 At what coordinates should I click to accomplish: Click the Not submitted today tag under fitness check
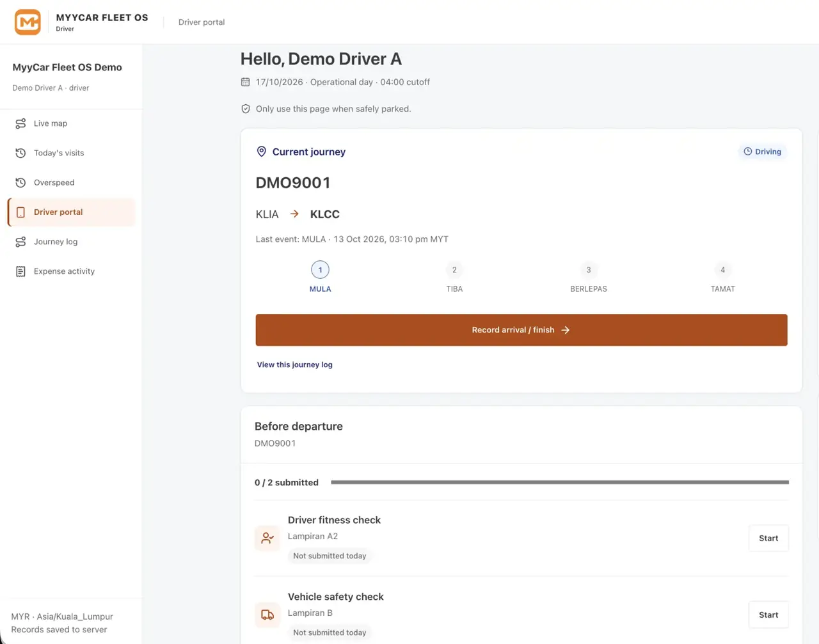330,556
